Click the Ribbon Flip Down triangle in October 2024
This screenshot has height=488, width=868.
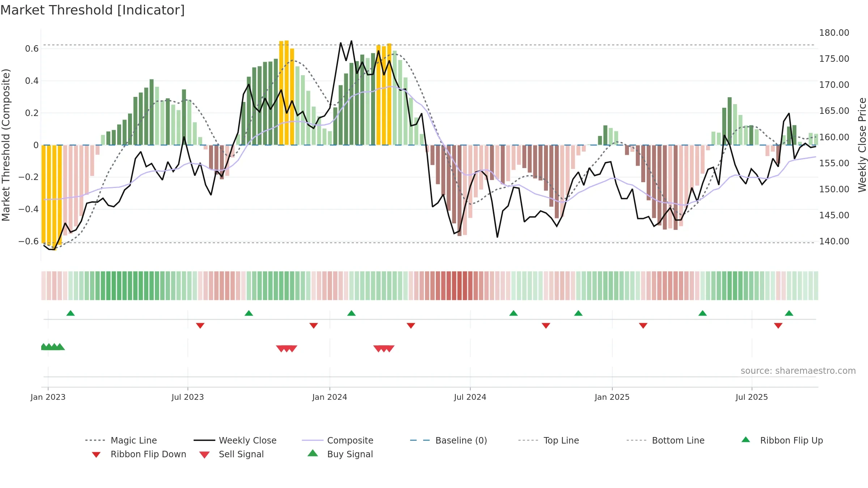[546, 326]
